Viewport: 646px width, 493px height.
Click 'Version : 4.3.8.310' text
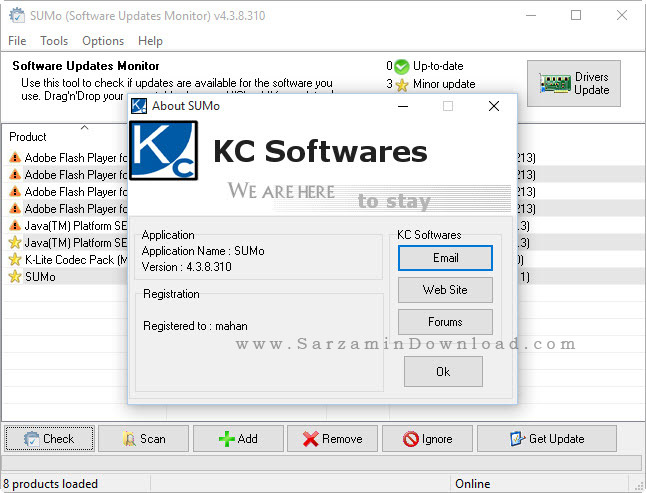coord(187,267)
